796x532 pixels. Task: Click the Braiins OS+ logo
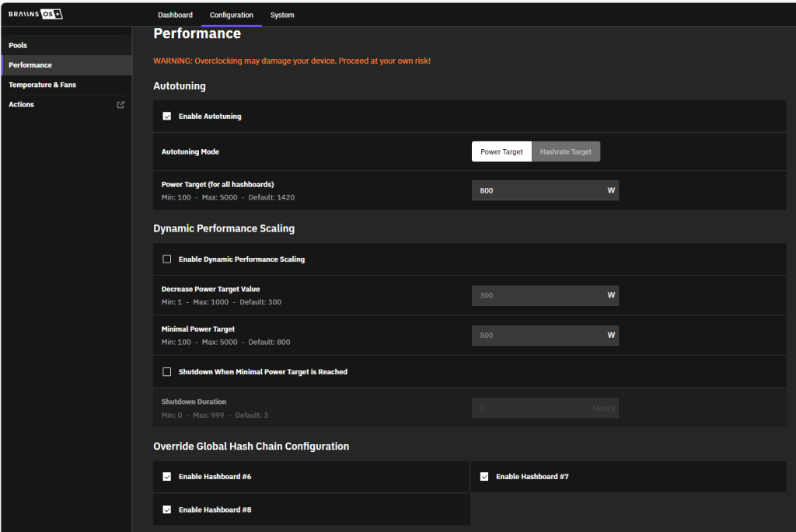click(x=36, y=15)
